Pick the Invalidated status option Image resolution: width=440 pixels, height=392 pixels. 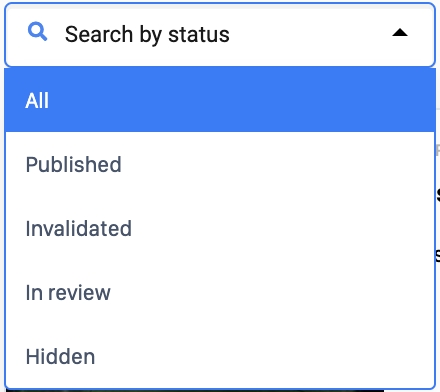pos(220,228)
